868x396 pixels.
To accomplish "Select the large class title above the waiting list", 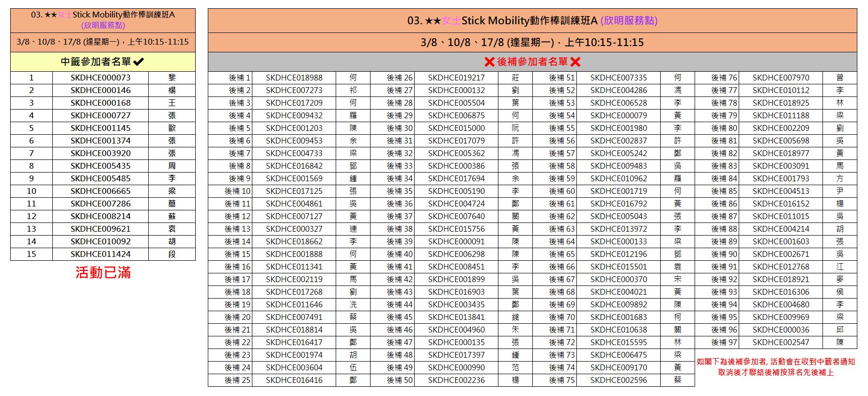I will click(532, 20).
